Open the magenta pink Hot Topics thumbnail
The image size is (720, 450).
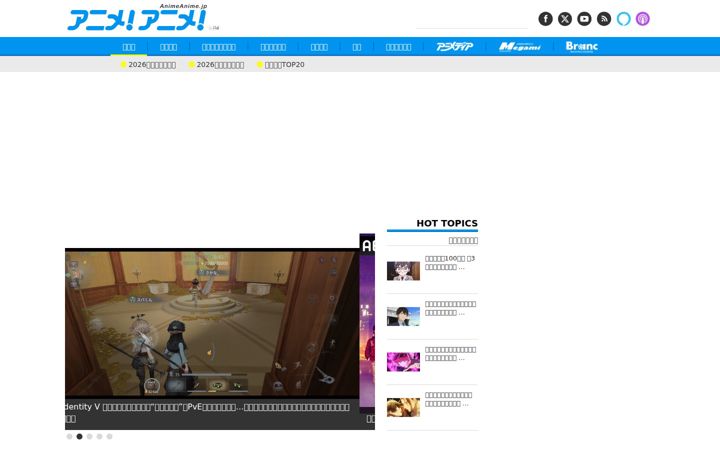pos(403,362)
